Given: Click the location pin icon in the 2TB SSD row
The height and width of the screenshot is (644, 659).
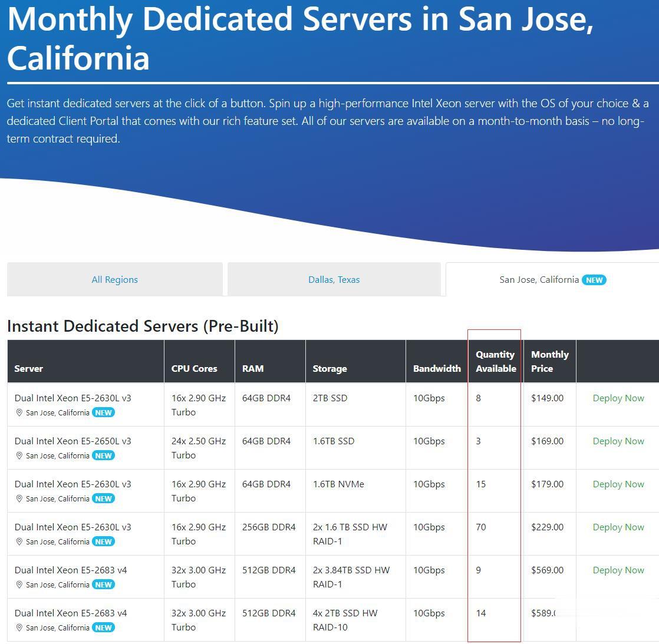Looking at the screenshot, I should 19,412.
